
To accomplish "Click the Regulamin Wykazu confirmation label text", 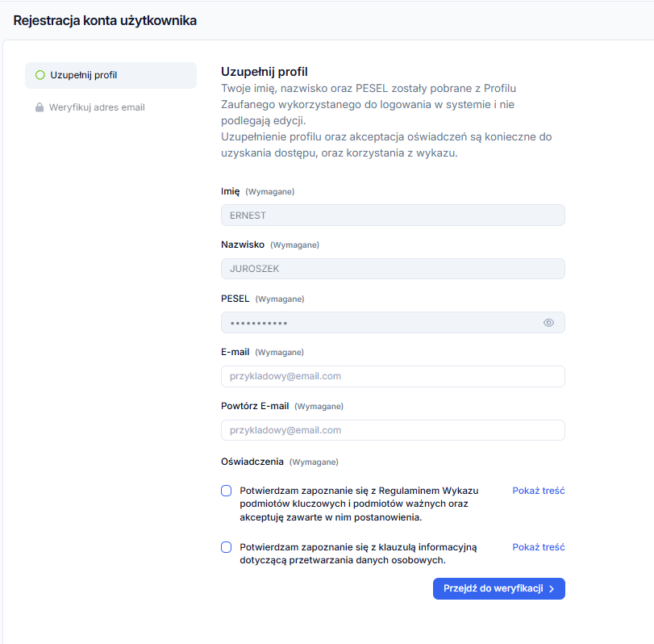I will 359,504.
